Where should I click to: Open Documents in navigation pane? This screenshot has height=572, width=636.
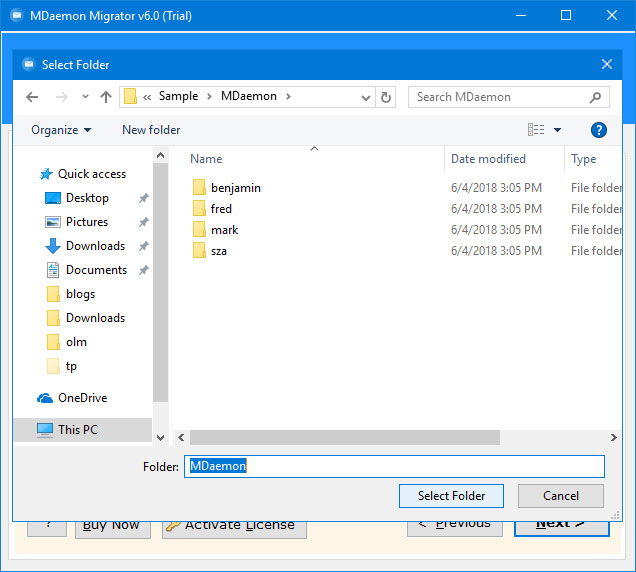click(96, 270)
